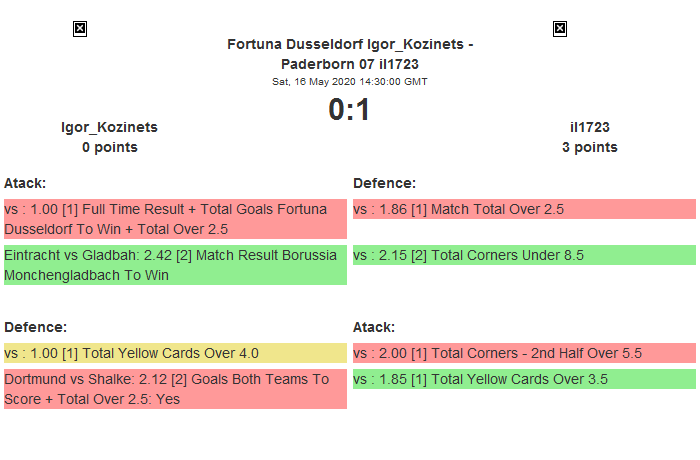Select the green Total Yellow Cards Over 3.5 row
The image size is (700, 460).
point(523,379)
